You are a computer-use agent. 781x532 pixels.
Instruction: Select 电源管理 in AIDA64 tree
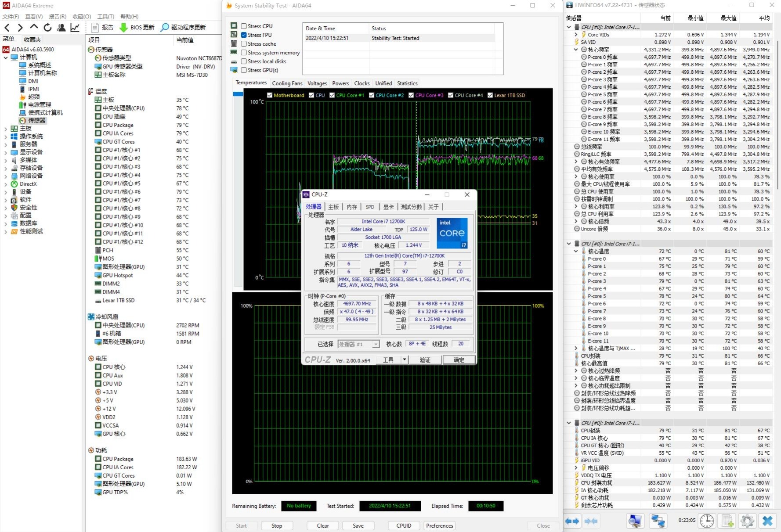[x=35, y=104]
